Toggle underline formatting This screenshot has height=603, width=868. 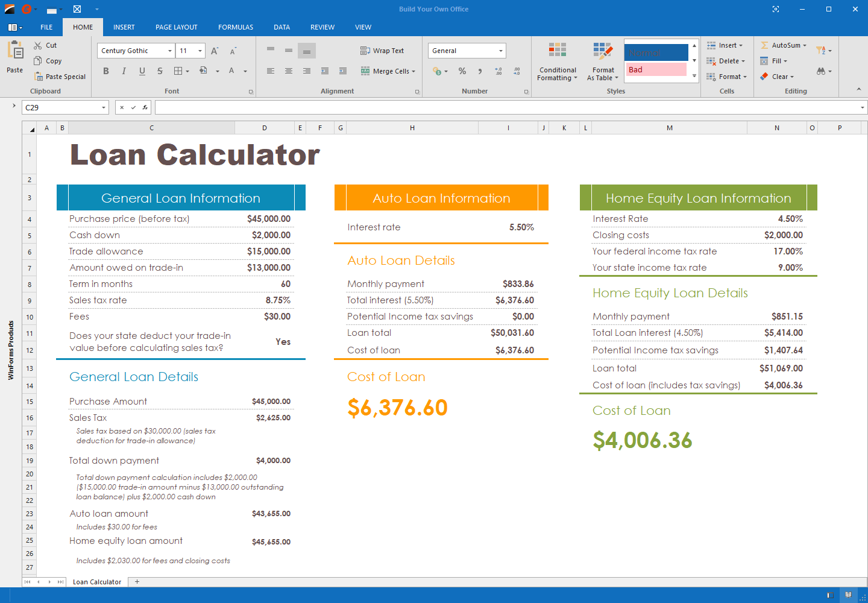click(x=142, y=71)
